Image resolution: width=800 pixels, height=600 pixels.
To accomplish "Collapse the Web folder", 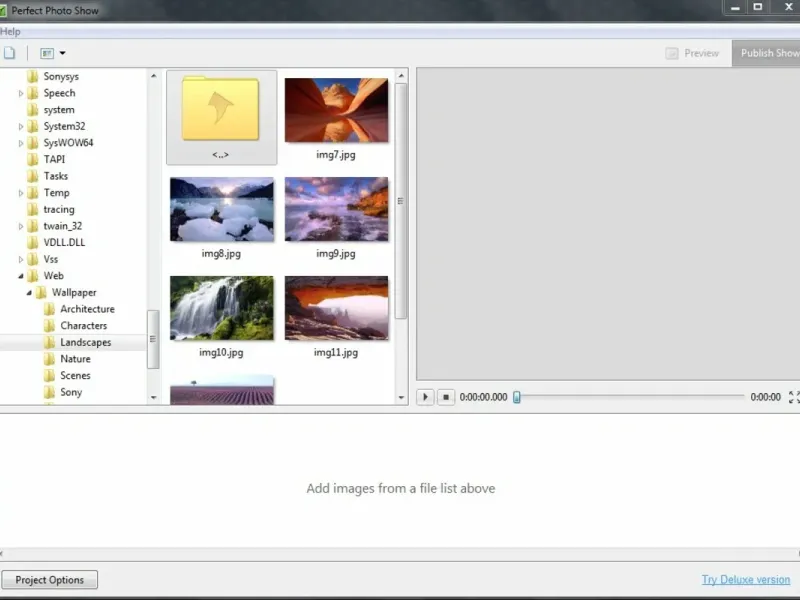I will (x=21, y=276).
